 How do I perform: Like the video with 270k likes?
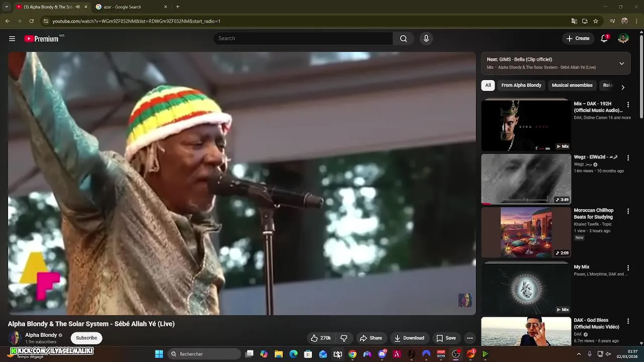[x=320, y=338]
